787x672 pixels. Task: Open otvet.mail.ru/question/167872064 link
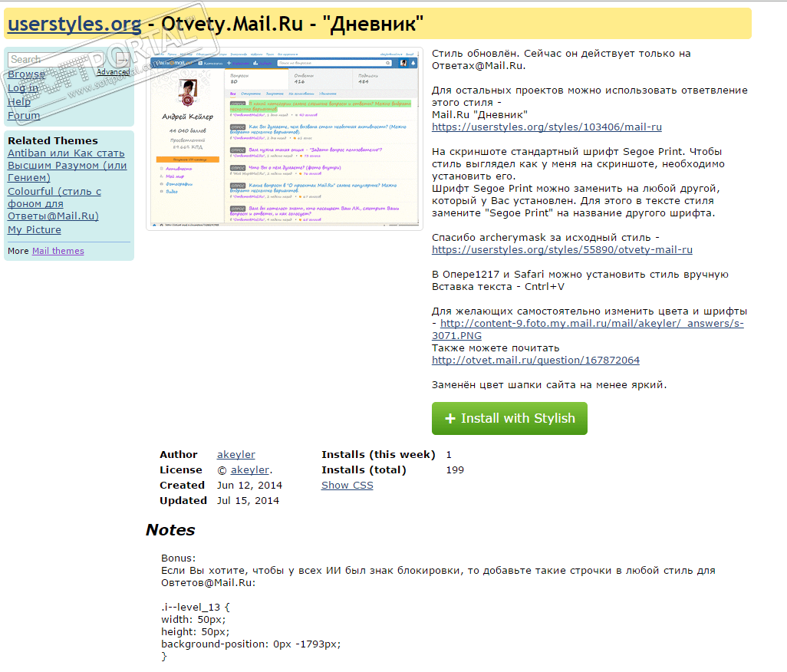point(535,360)
